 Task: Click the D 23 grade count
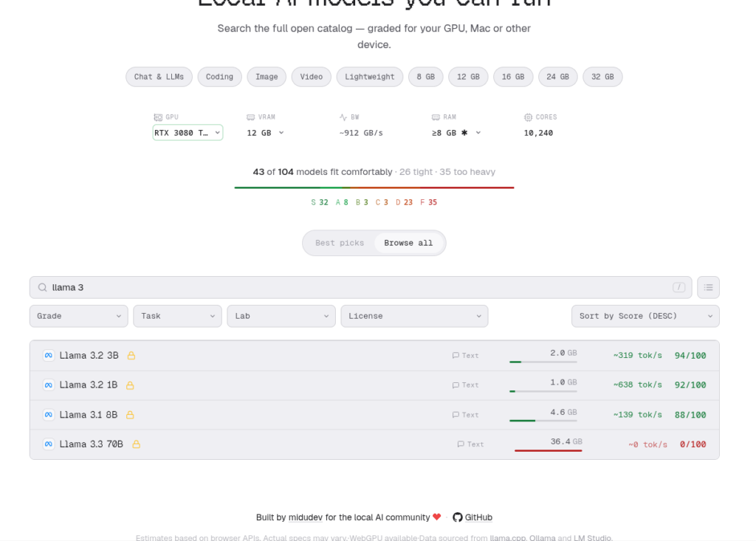[404, 202]
